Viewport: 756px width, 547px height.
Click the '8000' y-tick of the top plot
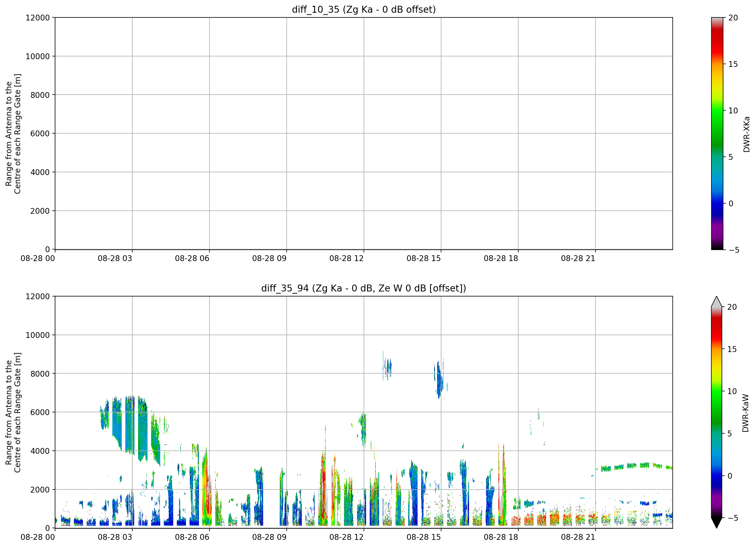point(40,95)
